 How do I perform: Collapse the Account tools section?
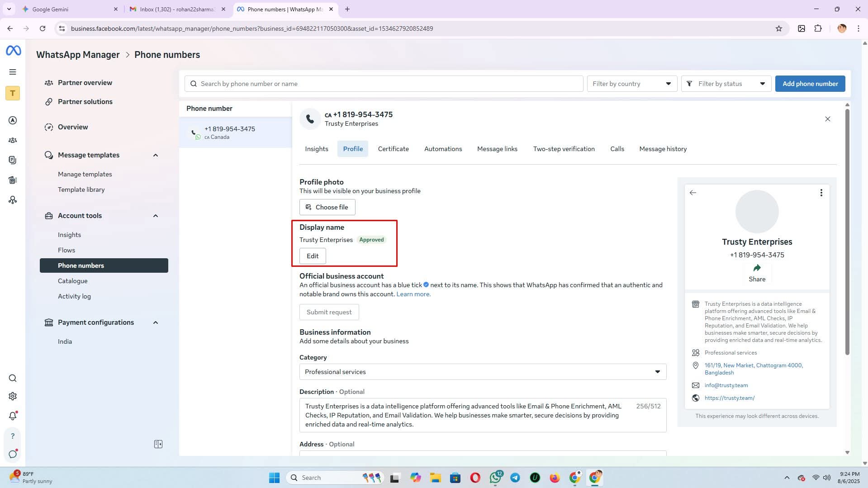click(x=156, y=216)
